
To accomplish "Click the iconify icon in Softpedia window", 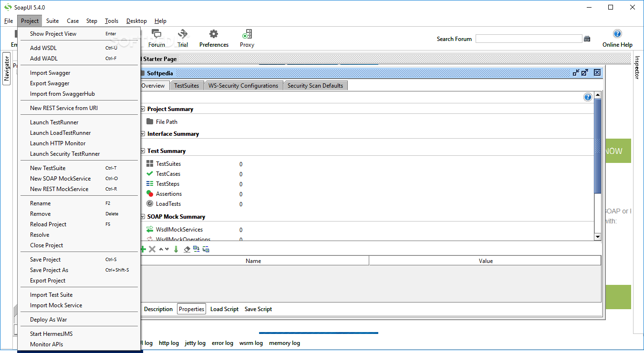I will pos(576,72).
